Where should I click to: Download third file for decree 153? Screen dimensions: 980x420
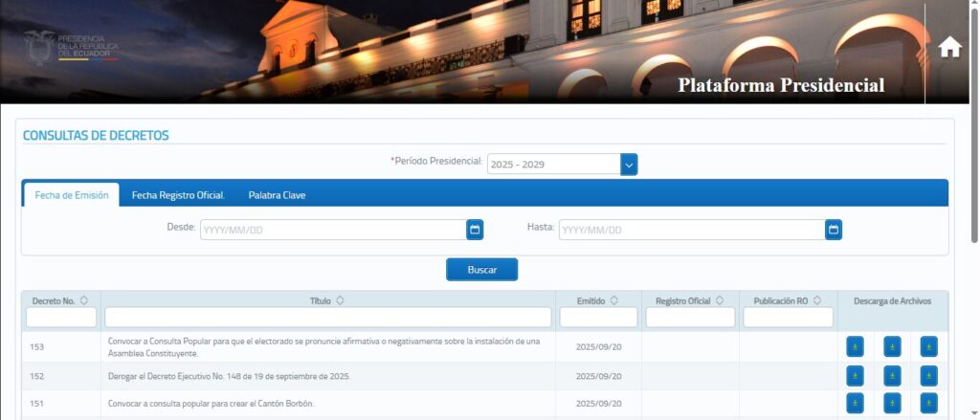tap(928, 346)
